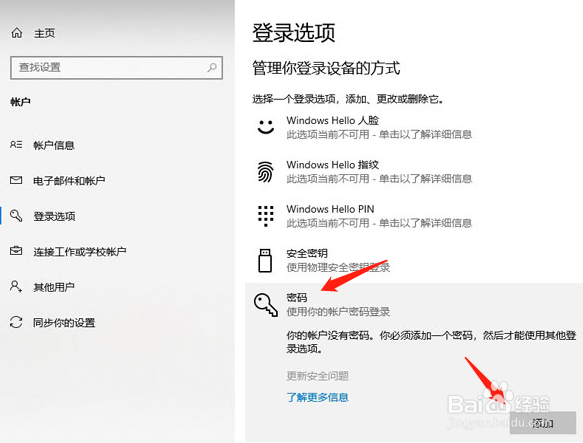Click the envelope mail icon
The height and width of the screenshot is (443, 583).
tap(16, 180)
